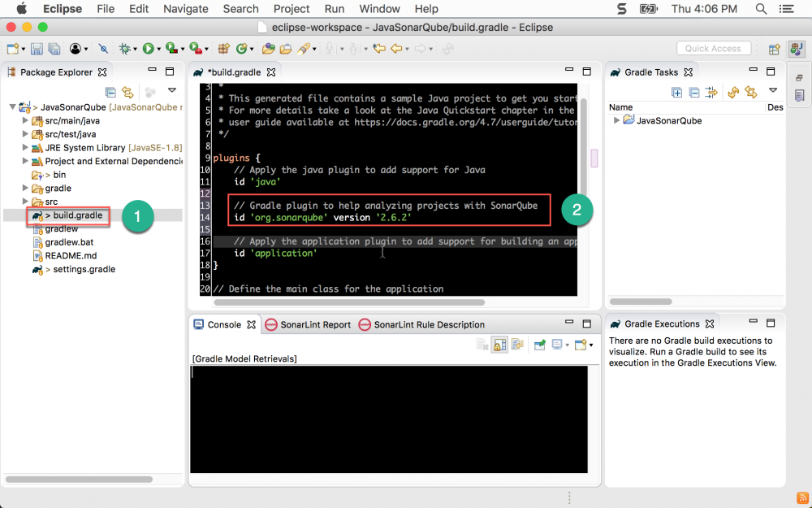
Task: Maximize the Console view
Action: [x=587, y=323]
